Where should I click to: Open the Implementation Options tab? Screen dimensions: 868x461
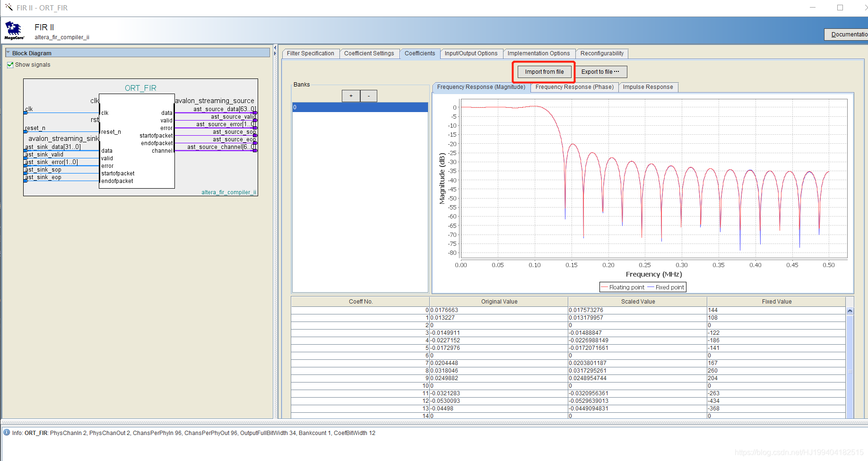[539, 53]
